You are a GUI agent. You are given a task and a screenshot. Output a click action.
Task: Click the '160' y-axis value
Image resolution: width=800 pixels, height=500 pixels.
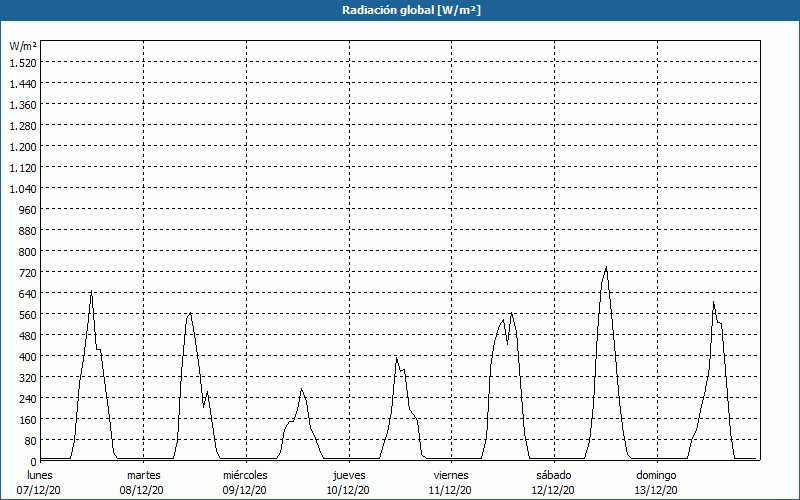click(28, 420)
